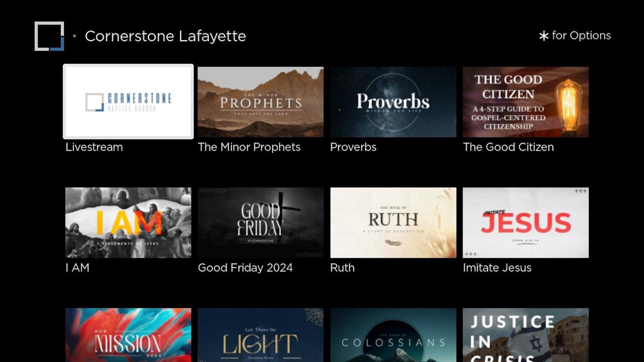Click the asterisk options icon

(x=543, y=36)
